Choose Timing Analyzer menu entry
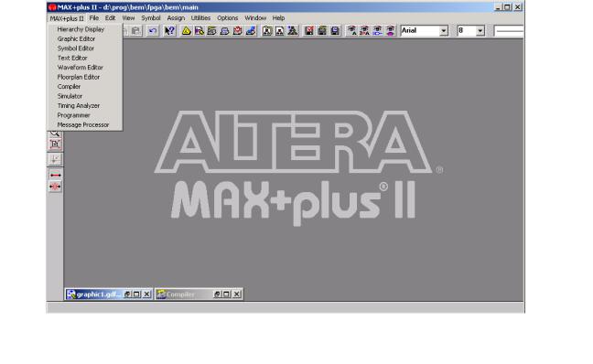Viewport: 593px width, 364px height. pos(79,105)
